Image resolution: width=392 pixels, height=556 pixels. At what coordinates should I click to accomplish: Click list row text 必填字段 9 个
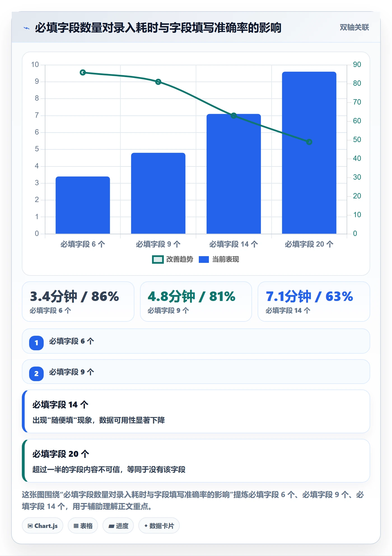[72, 372]
